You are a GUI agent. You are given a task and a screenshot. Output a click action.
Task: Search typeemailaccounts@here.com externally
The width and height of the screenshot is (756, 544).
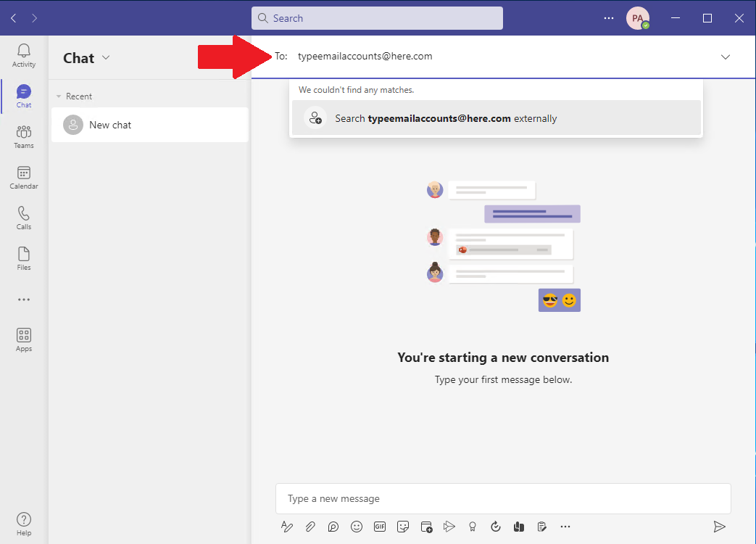click(x=496, y=118)
